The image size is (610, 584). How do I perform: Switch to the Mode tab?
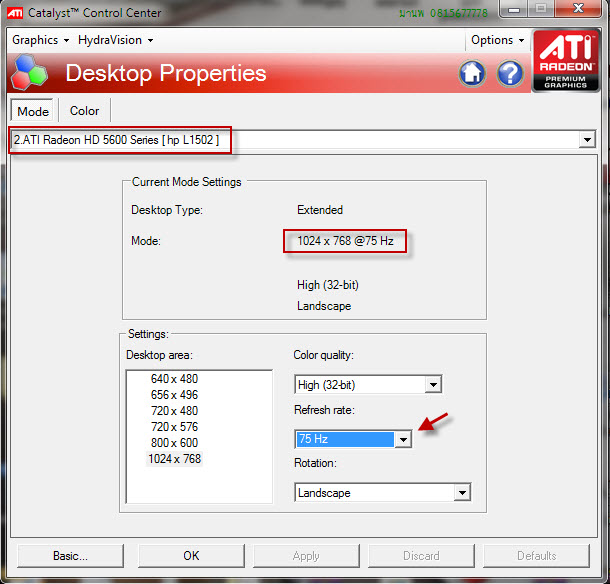33,111
